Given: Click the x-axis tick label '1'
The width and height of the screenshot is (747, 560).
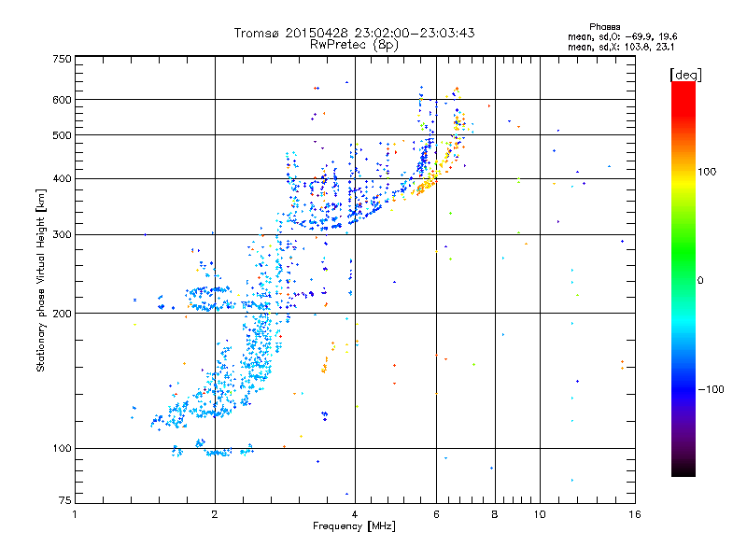Looking at the screenshot, I should [75, 514].
